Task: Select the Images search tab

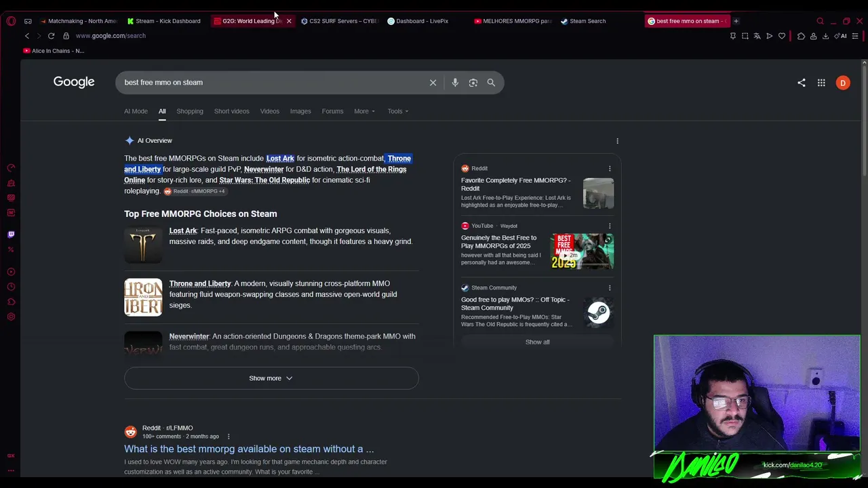Action: click(x=300, y=111)
